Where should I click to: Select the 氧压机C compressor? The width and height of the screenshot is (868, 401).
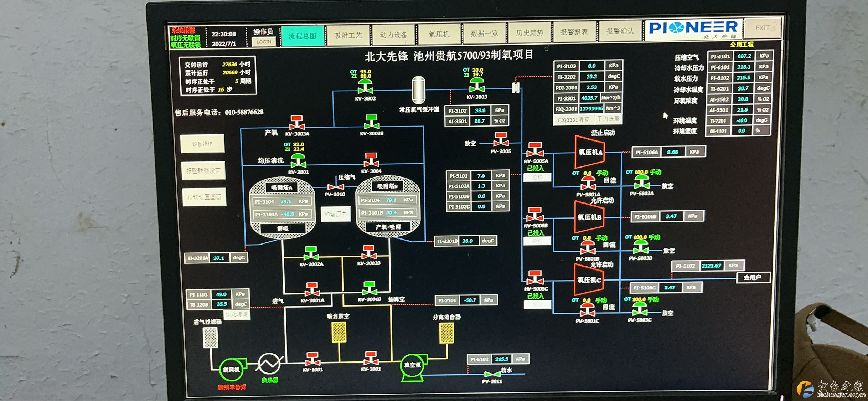(589, 280)
